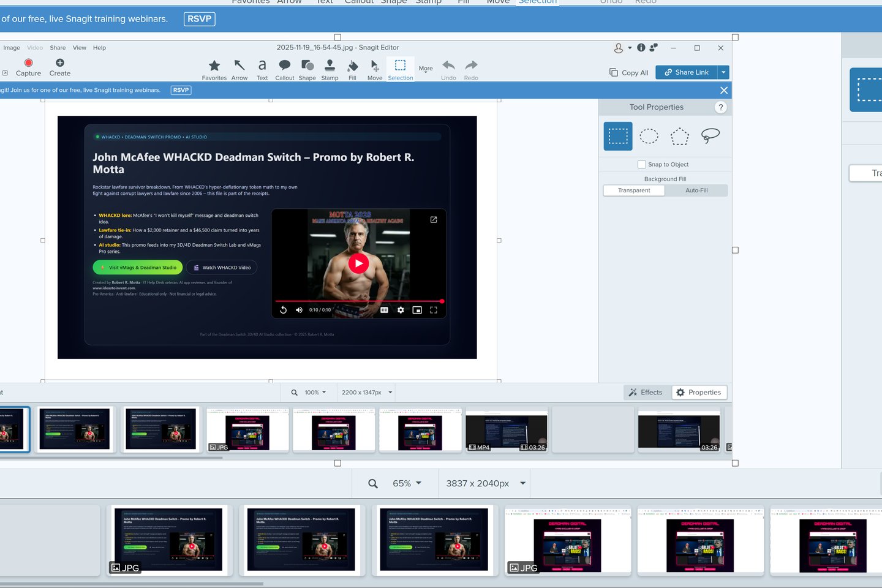Choose the elliptical selection shape

[x=649, y=136]
